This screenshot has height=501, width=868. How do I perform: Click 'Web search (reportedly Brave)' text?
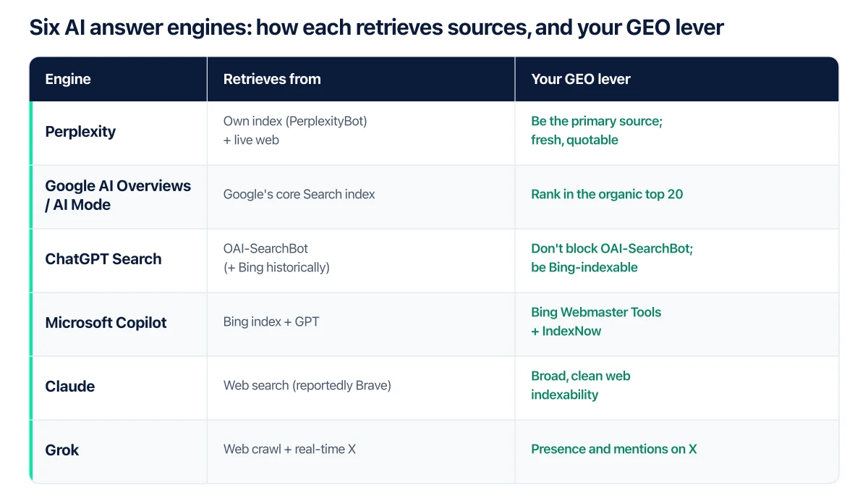(x=307, y=386)
